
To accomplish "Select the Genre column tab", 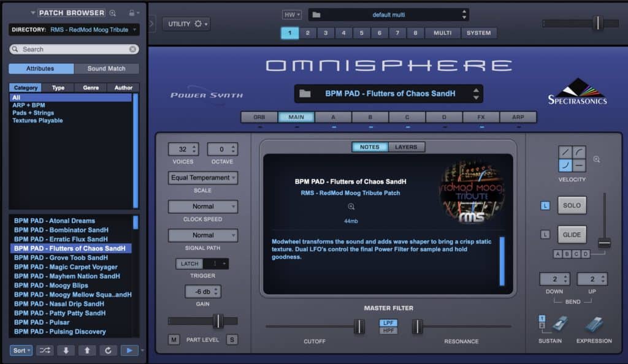I will pos(91,88).
